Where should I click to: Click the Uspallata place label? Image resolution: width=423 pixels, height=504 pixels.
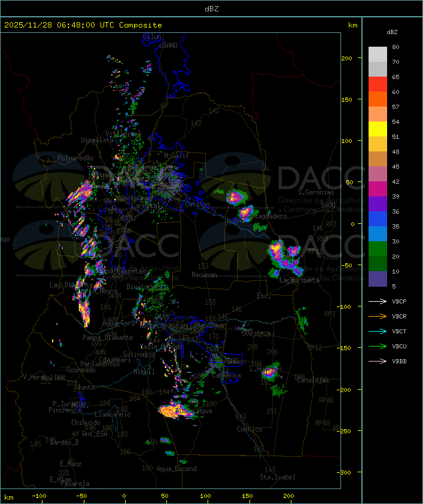coord(97,140)
